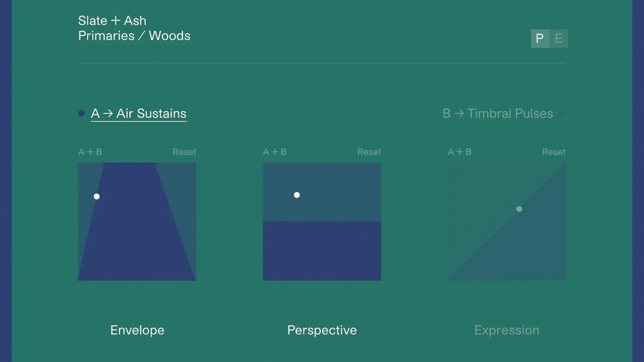Toggle A + B link above Expression
This screenshot has height=362, width=644.
click(459, 152)
